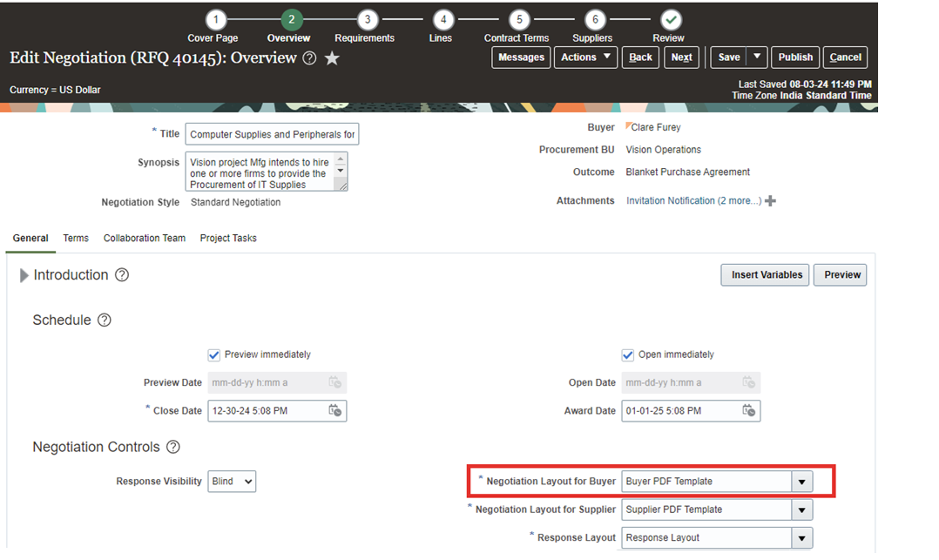The image size is (939, 560).
Task: Expand the Introduction section
Action: pos(24,275)
